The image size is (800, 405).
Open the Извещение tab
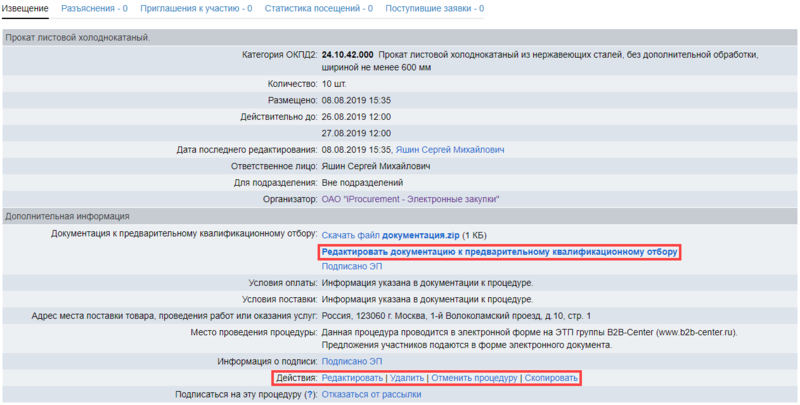click(x=25, y=8)
